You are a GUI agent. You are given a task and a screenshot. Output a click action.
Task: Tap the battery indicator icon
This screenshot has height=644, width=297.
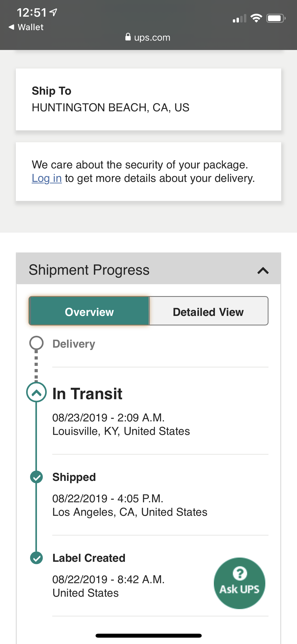[x=276, y=18]
